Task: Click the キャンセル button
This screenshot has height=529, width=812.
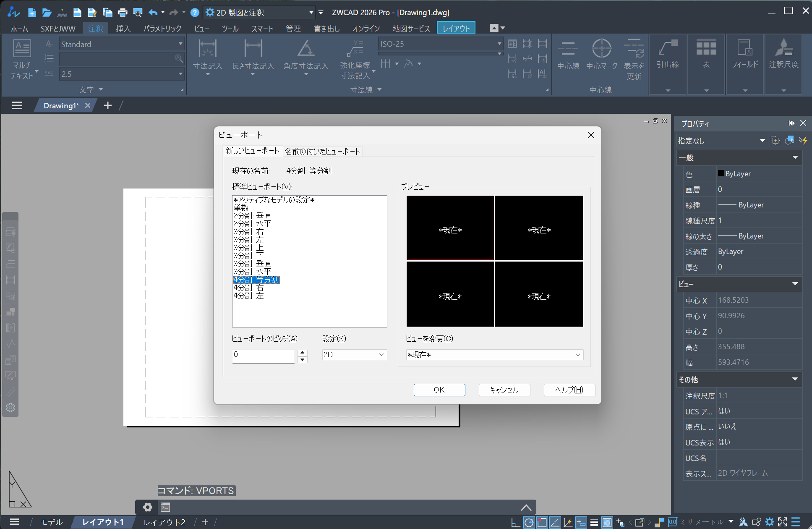Action: point(504,390)
